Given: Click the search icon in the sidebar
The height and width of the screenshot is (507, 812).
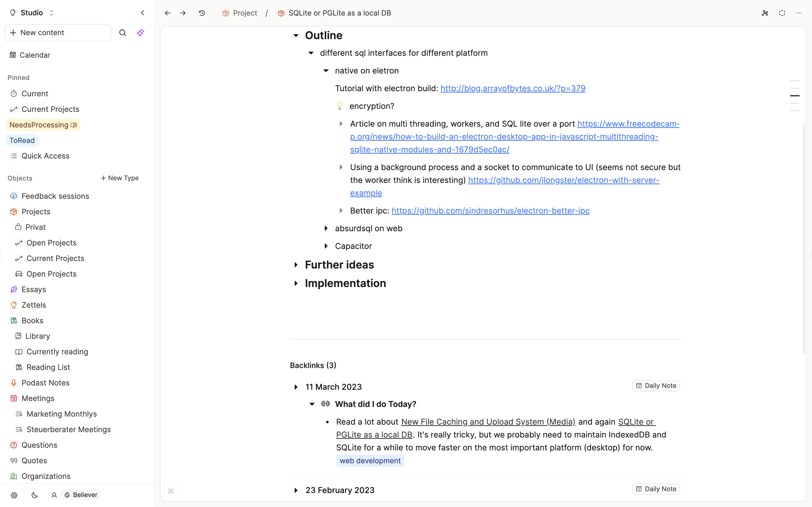Looking at the screenshot, I should 123,32.
